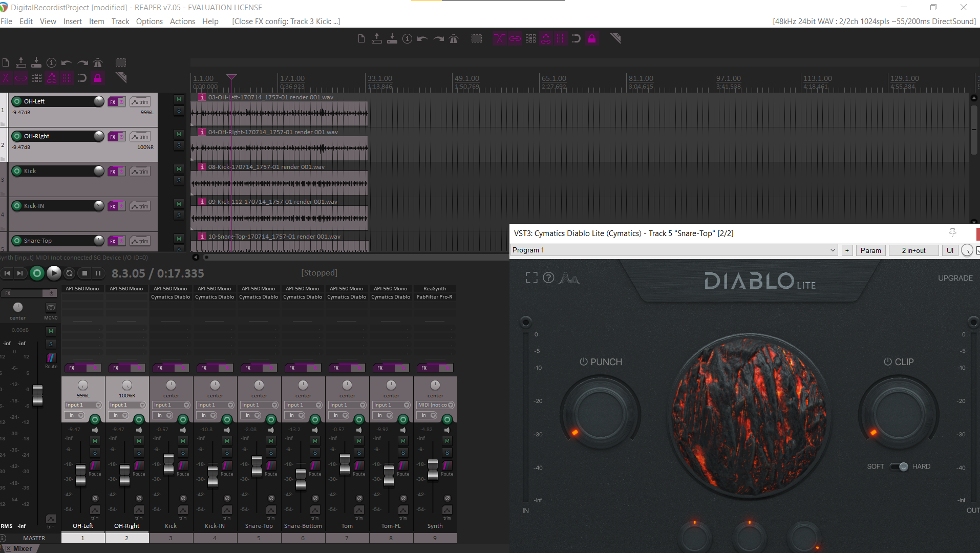Open the Insert menu
The image size is (980, 553).
click(x=73, y=22)
